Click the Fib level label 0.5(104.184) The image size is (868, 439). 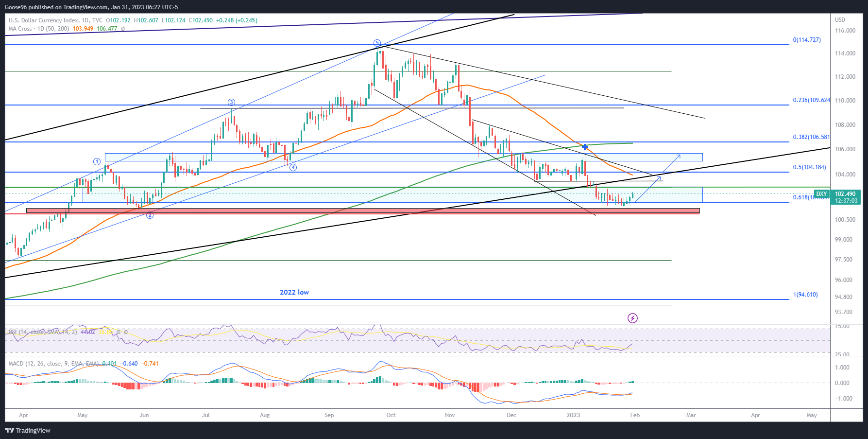(809, 167)
